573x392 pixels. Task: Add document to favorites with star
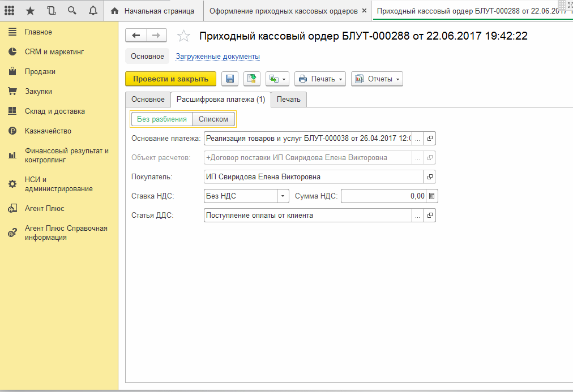point(183,36)
